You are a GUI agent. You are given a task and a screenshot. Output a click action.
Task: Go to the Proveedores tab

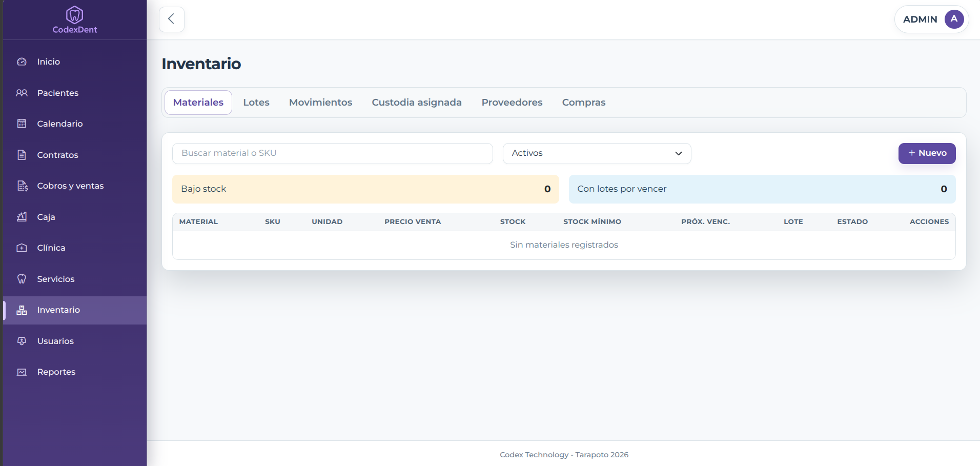512,103
